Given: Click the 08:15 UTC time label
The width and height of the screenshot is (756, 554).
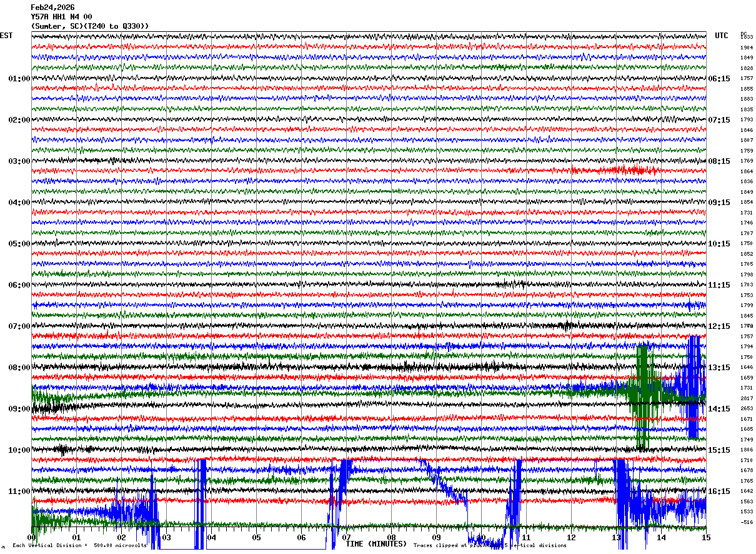Looking at the screenshot, I should (720, 161).
